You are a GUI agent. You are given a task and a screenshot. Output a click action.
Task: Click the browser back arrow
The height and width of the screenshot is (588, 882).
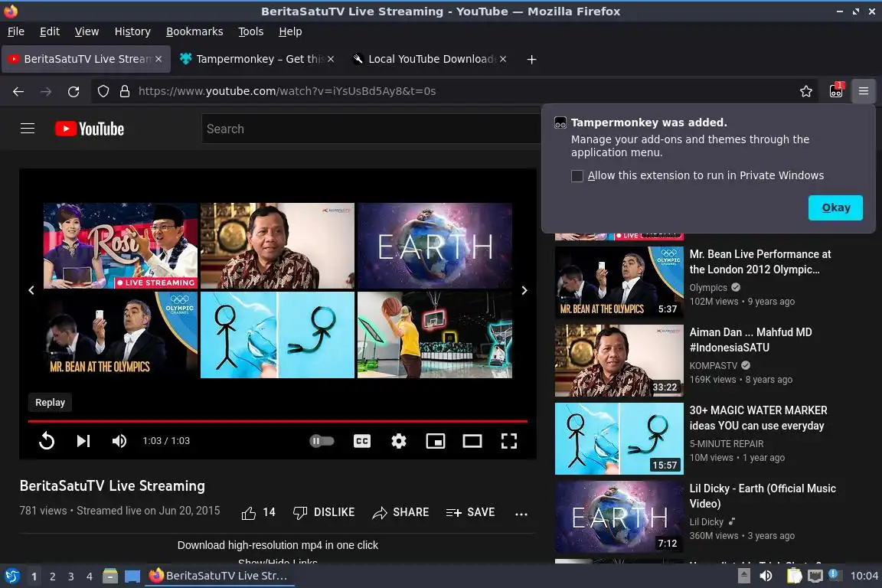click(18, 91)
